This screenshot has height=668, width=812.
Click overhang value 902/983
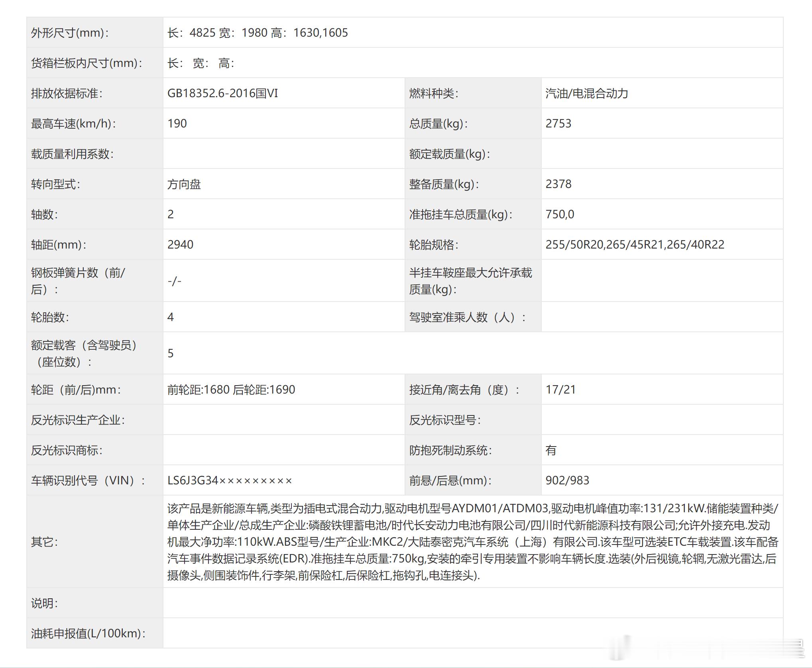pos(567,480)
